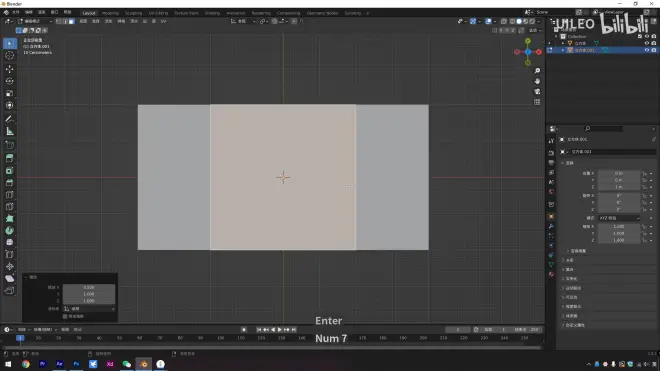
Task: Jump to the timeline start frame
Action: (259, 330)
